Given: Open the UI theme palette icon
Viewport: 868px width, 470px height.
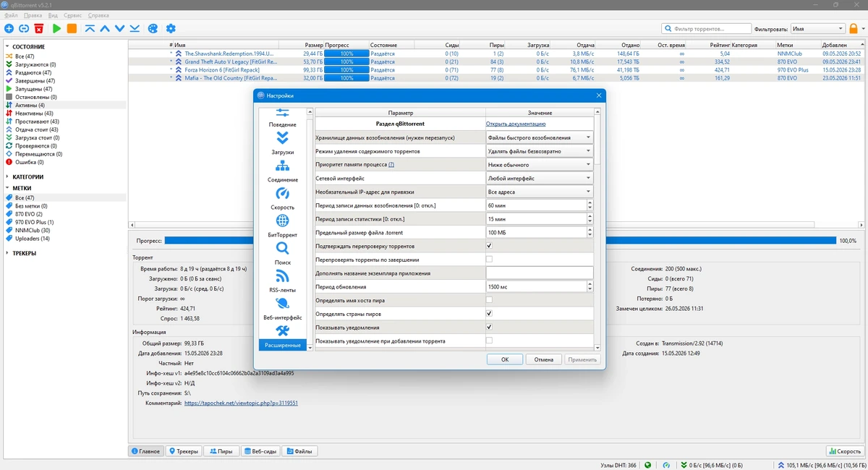Looking at the screenshot, I should (153, 29).
